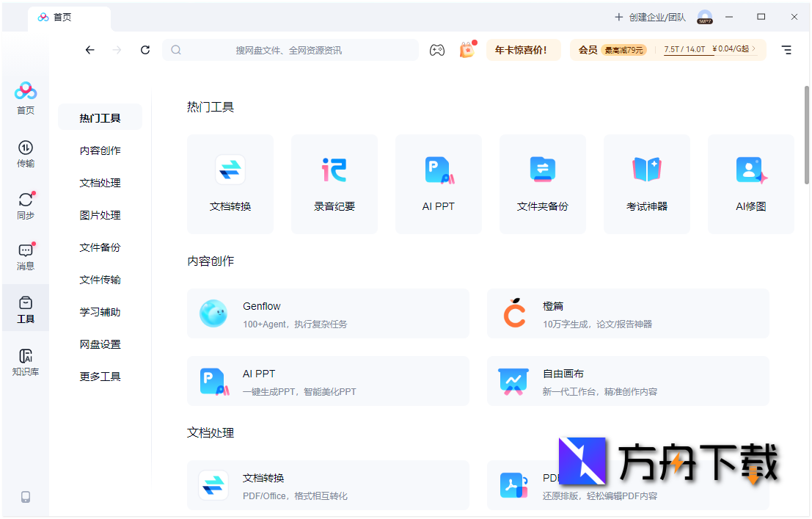Open the 文档转换 tool icon
This screenshot has height=519, width=812.
(x=230, y=184)
